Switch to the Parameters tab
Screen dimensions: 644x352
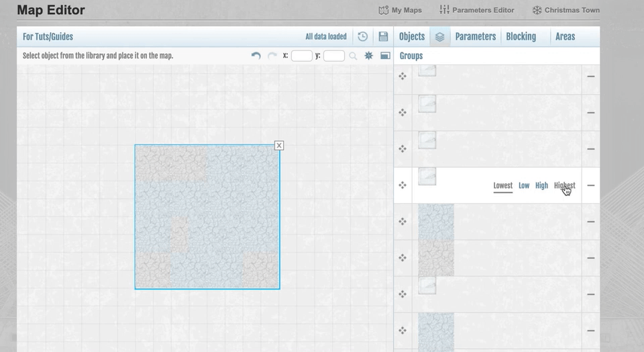tap(475, 37)
